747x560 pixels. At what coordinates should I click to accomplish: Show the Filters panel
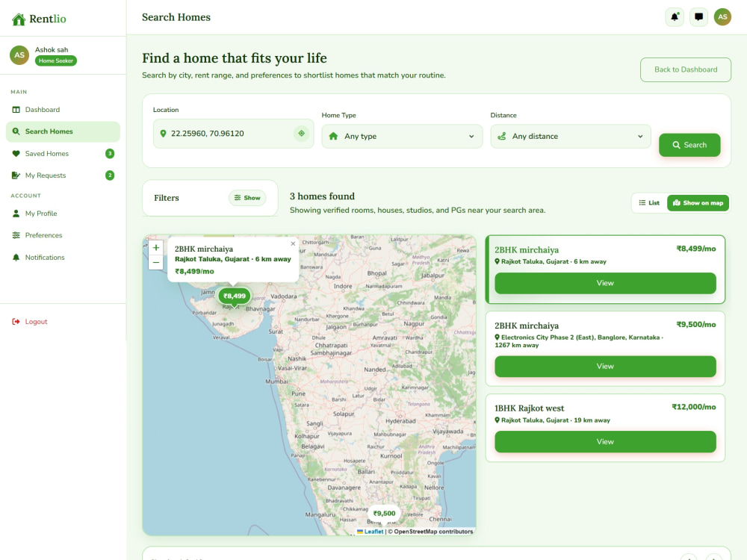point(247,198)
